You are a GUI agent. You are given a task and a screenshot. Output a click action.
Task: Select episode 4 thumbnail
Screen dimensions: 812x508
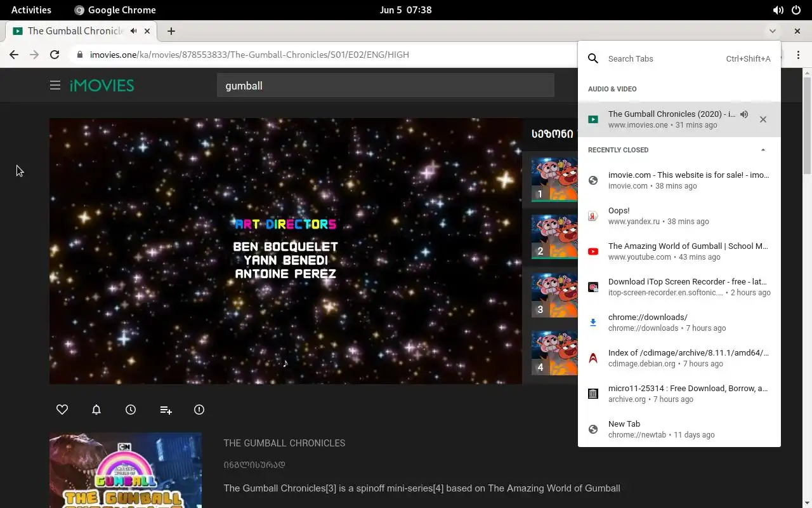point(554,353)
